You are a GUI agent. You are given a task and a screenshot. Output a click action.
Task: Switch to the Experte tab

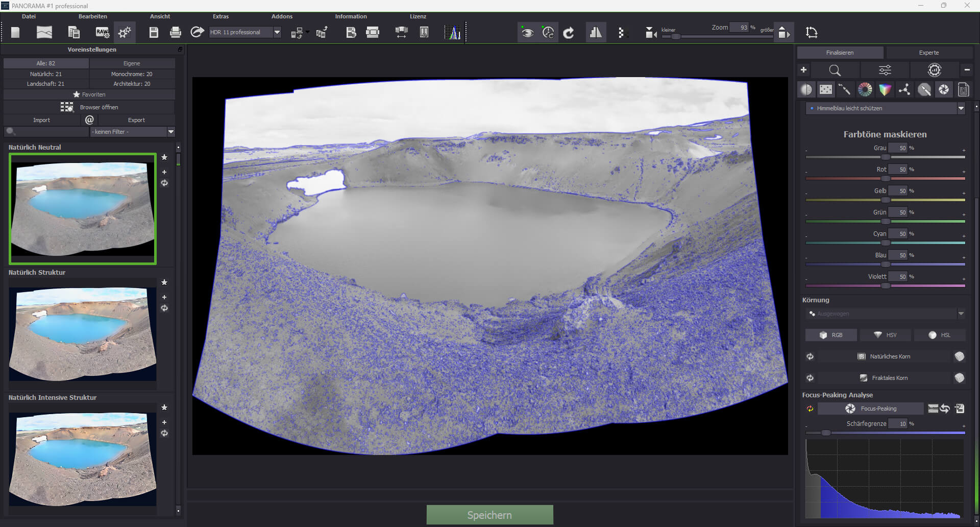(928, 53)
